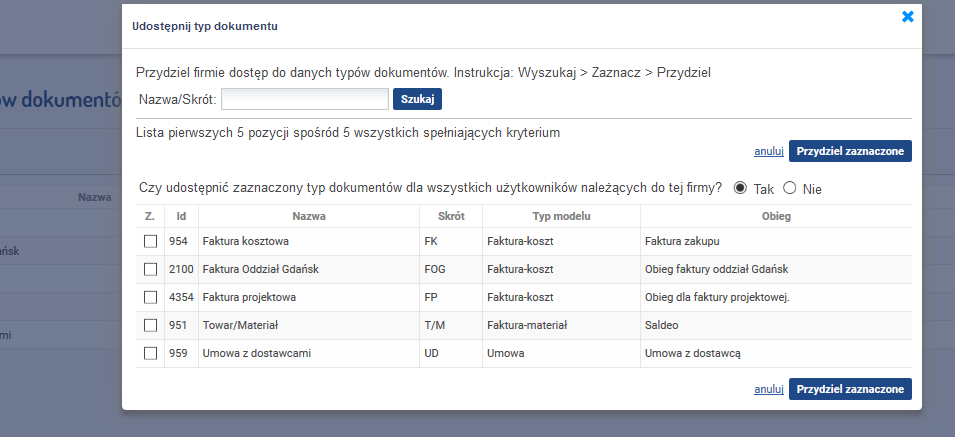Click bottom Przydziel zaznaczone button

[x=850, y=389]
